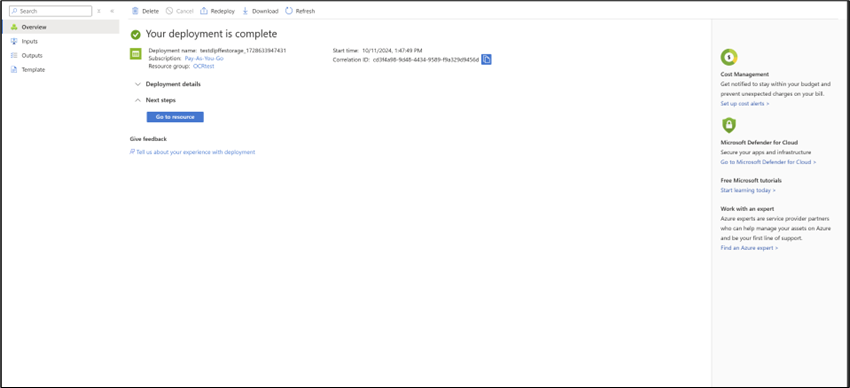Click the Go to resource button
850x388 pixels.
click(x=175, y=117)
